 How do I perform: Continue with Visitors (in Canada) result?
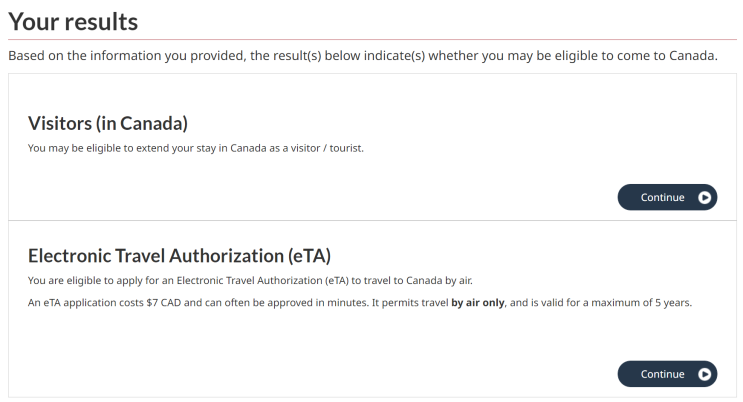[x=667, y=197]
